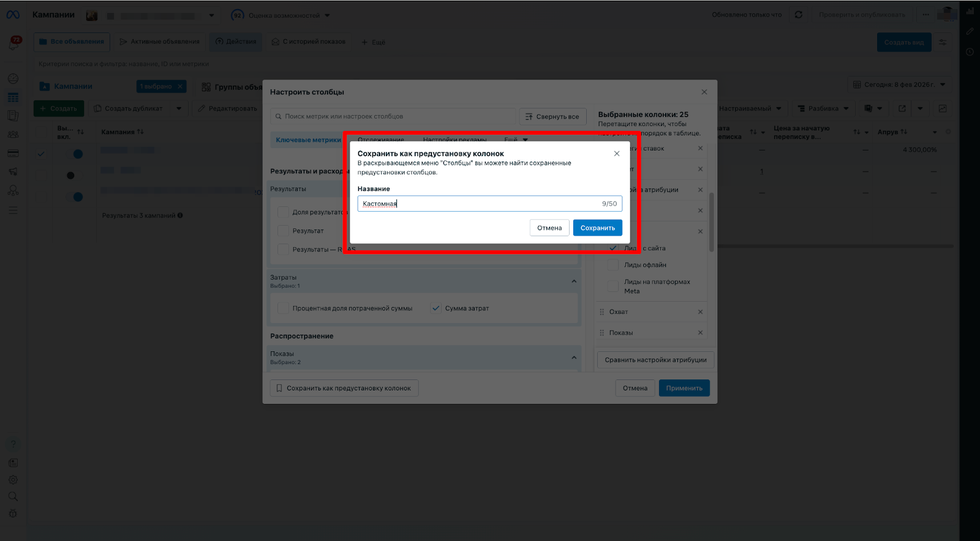Refresh data with the circular arrows icon

click(x=799, y=15)
